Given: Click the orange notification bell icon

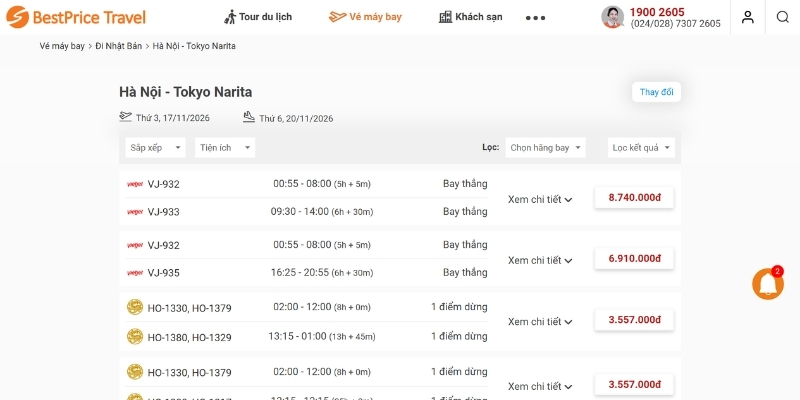Looking at the screenshot, I should [x=767, y=284].
